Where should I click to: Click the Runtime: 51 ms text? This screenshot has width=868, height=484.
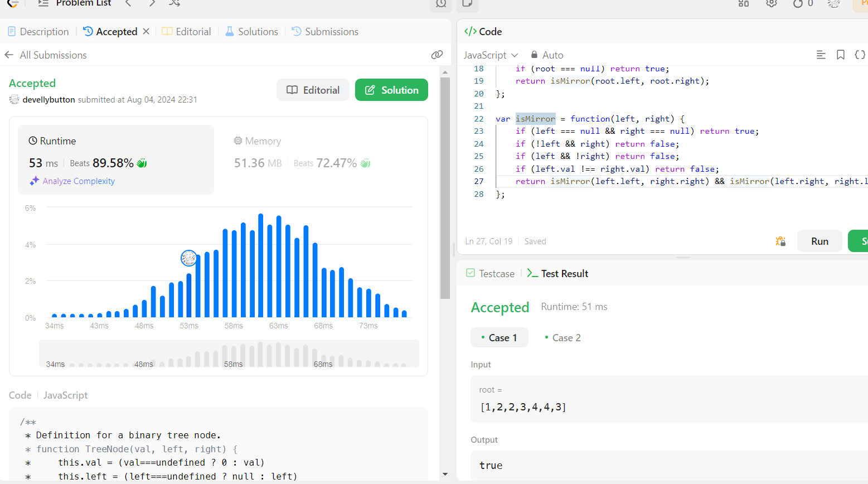574,307
